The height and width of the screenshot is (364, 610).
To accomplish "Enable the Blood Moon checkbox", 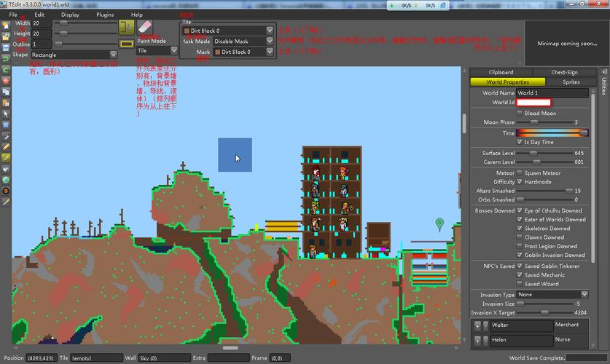I will coord(520,113).
